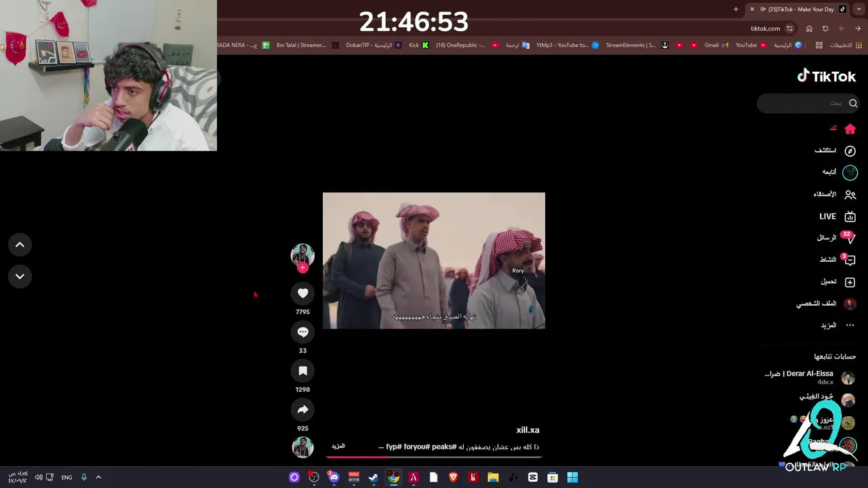Open the For You home tab

pos(843,129)
